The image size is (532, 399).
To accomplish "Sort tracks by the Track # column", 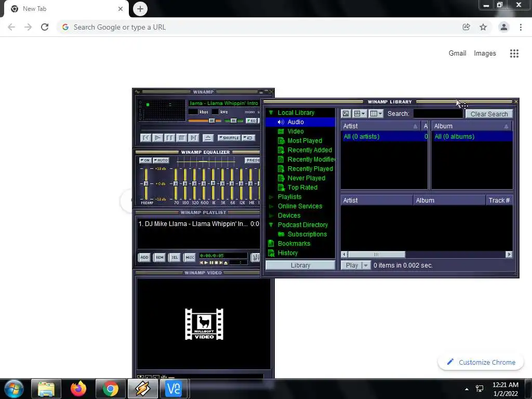I will pos(499,201).
